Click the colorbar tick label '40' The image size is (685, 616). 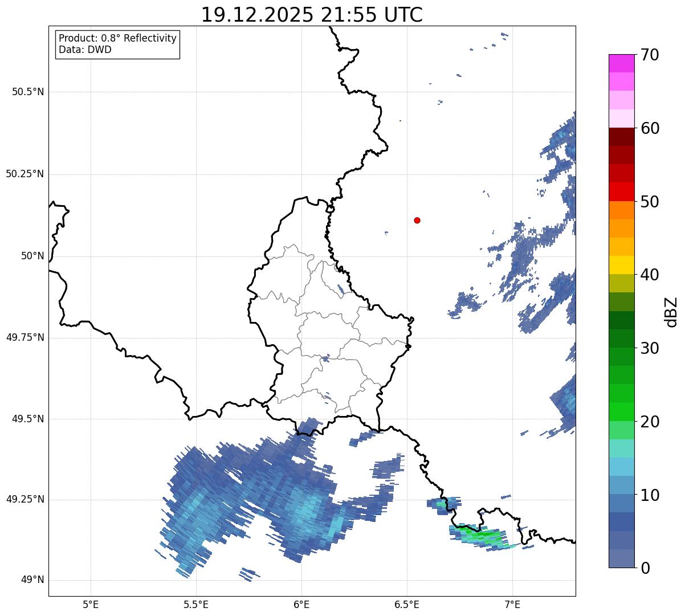point(650,275)
